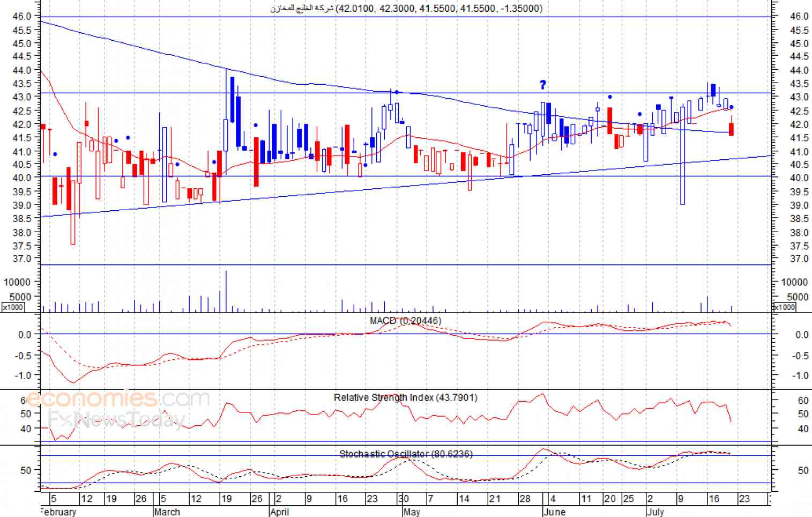812x517 pixels.
Task: Click the "11" date tick label
Action: coord(586,499)
